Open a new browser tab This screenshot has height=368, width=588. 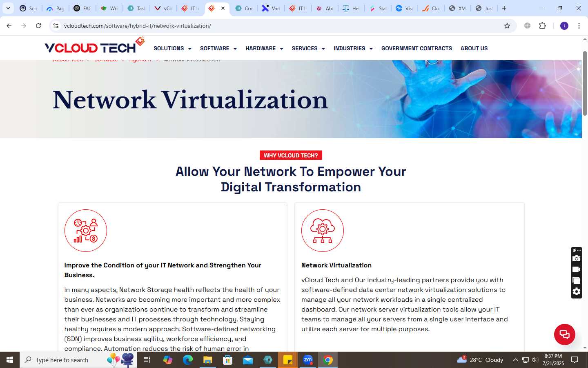pos(504,8)
